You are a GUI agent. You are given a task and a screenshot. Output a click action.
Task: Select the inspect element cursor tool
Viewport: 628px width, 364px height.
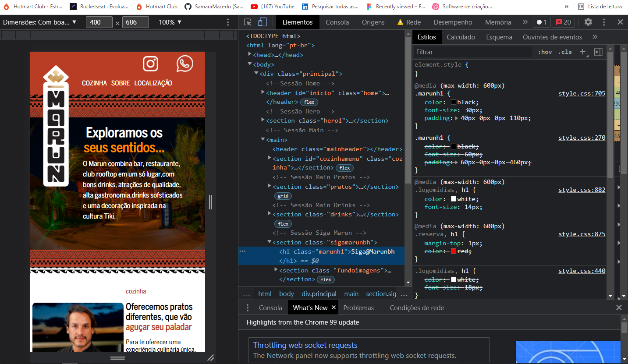(247, 21)
